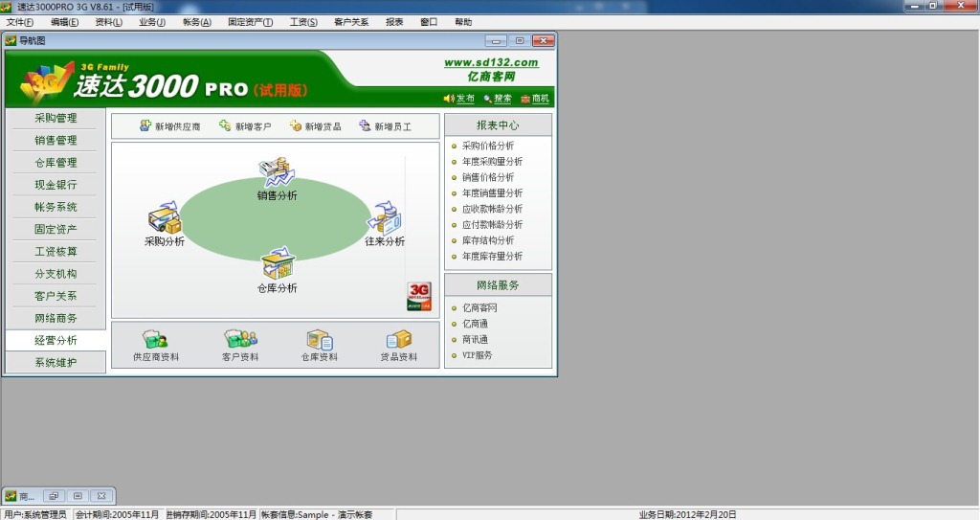Open the 文件(F) menu

[x=20, y=22]
